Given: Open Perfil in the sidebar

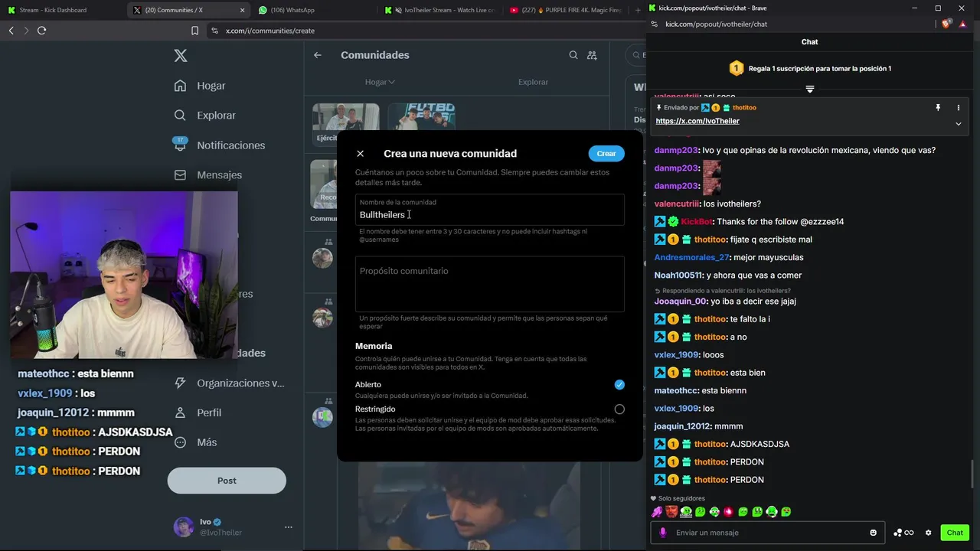Looking at the screenshot, I should [x=198, y=412].
